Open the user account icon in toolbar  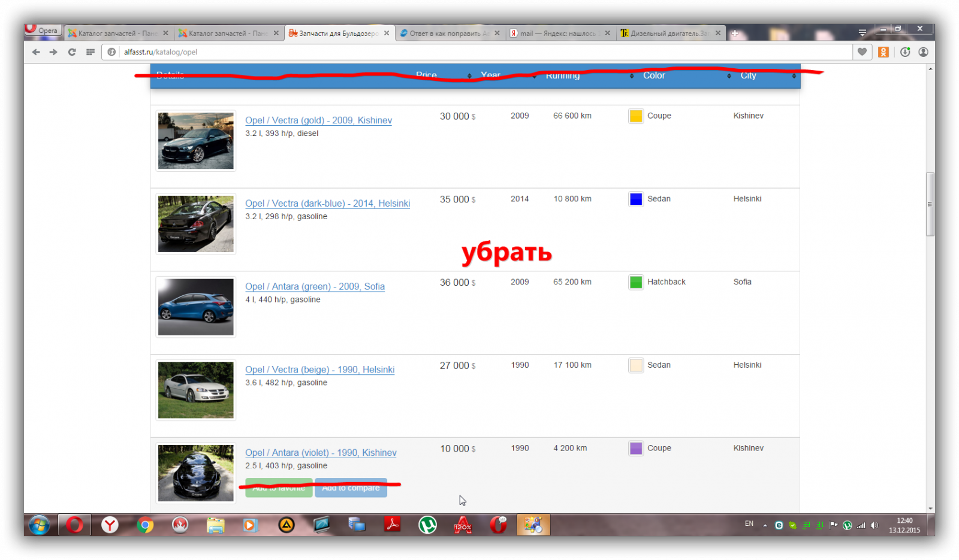(x=923, y=52)
